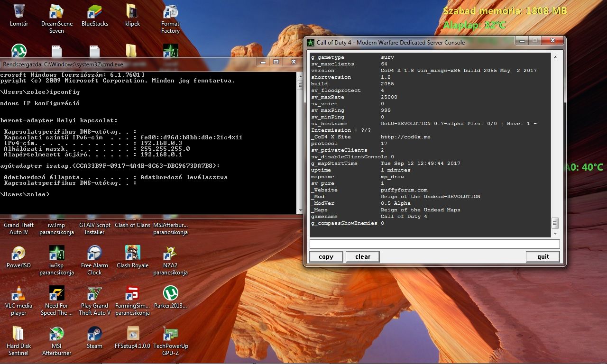The height and width of the screenshot is (364, 607).
Task: Select the Grand Theft Auto IV label
Action: pyautogui.click(x=18, y=229)
